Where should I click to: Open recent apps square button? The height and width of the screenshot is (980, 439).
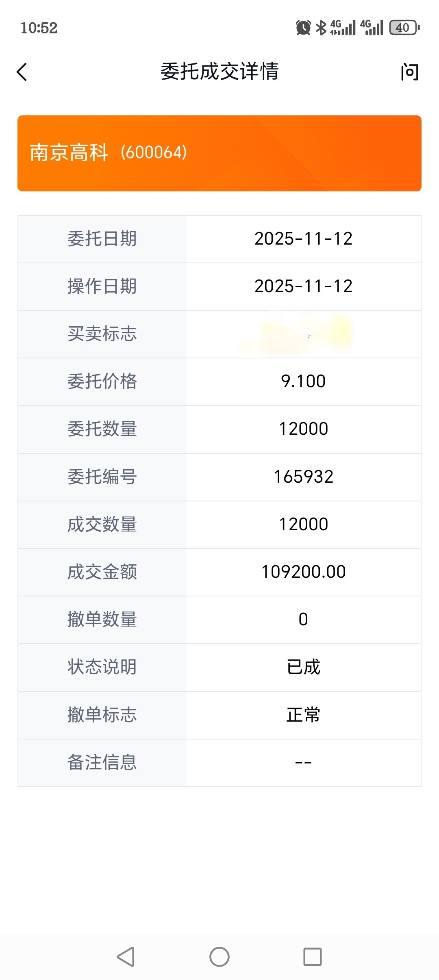pyautogui.click(x=312, y=957)
